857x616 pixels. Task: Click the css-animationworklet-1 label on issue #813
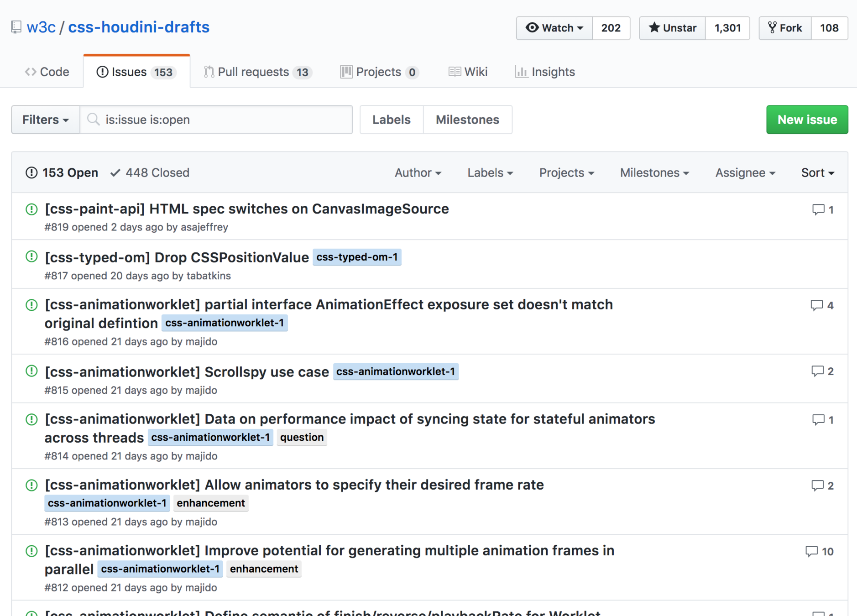click(x=107, y=503)
